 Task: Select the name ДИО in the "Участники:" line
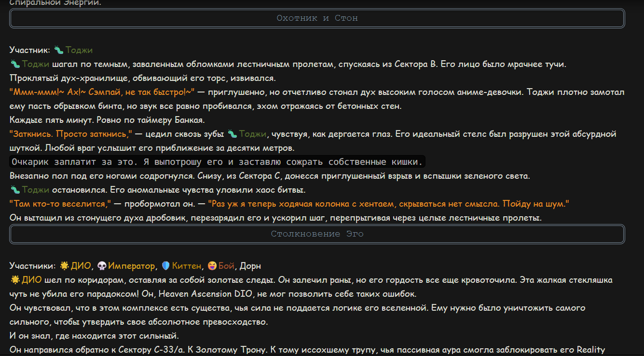tap(82, 266)
